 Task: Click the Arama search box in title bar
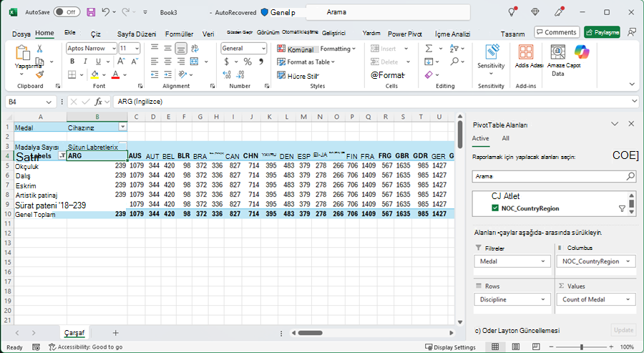pos(388,12)
